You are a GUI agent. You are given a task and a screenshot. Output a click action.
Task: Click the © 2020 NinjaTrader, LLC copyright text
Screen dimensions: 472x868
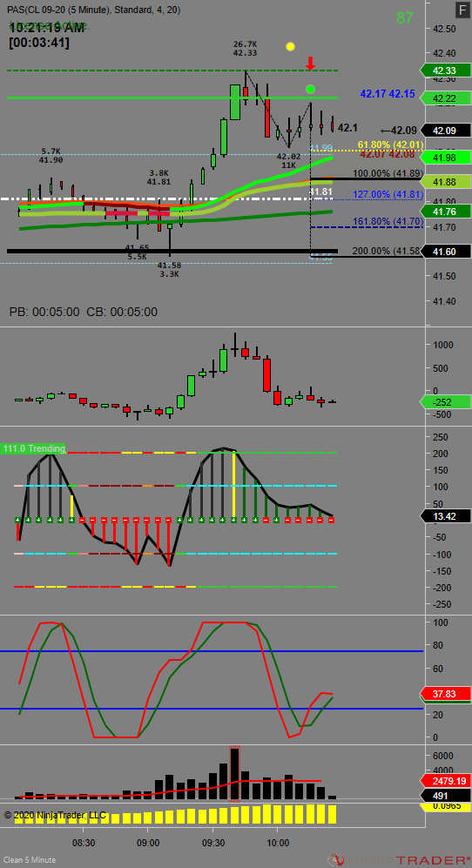(x=54, y=816)
